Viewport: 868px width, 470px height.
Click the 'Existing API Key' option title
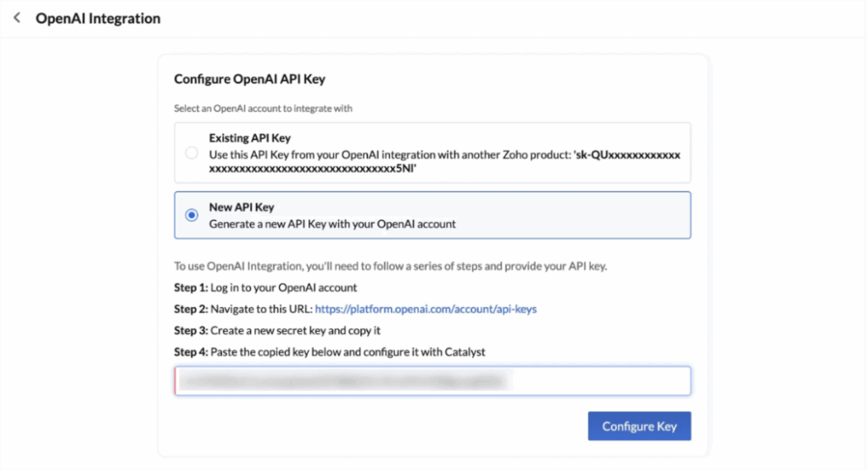pyautogui.click(x=250, y=137)
